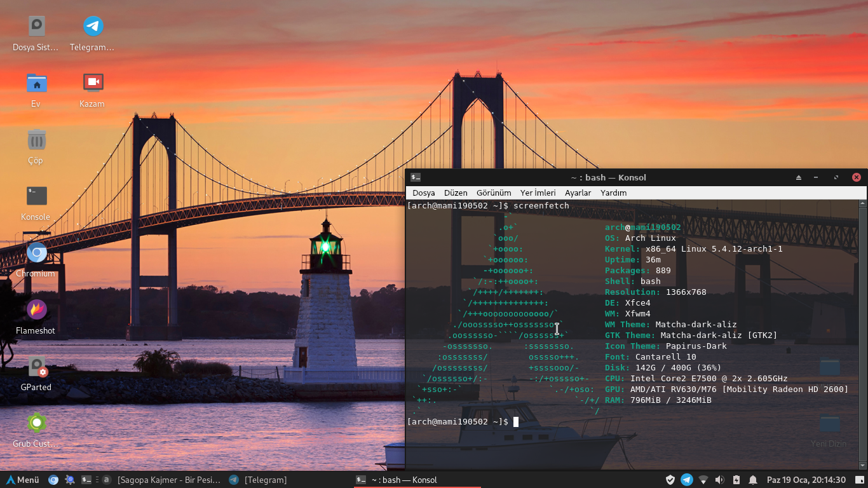The image size is (868, 488).
Task: Click the "WM Theme: Matcha-dark-aliz" line
Action: click(x=671, y=325)
